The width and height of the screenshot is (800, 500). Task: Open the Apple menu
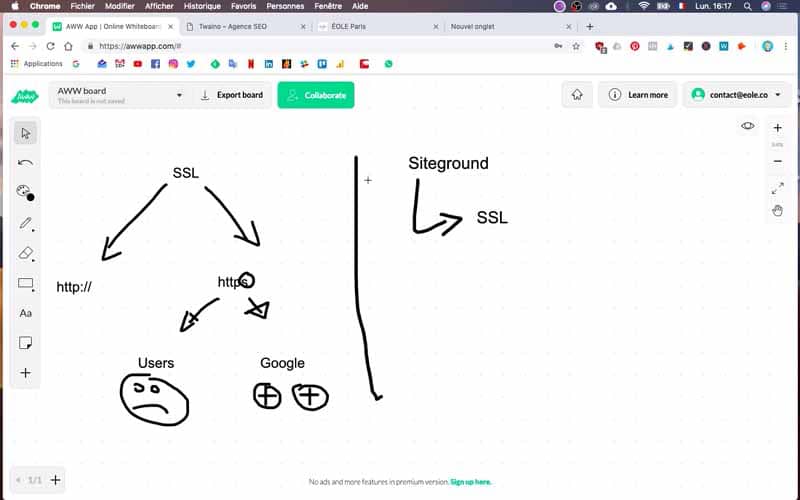pyautogui.click(x=15, y=6)
